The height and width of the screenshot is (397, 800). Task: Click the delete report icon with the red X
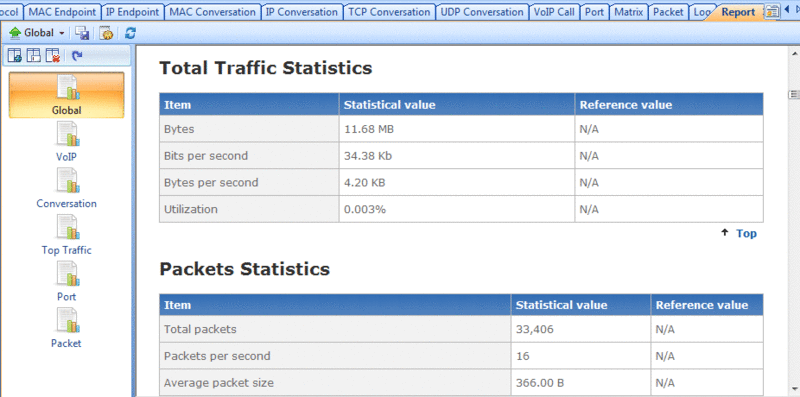pos(53,56)
